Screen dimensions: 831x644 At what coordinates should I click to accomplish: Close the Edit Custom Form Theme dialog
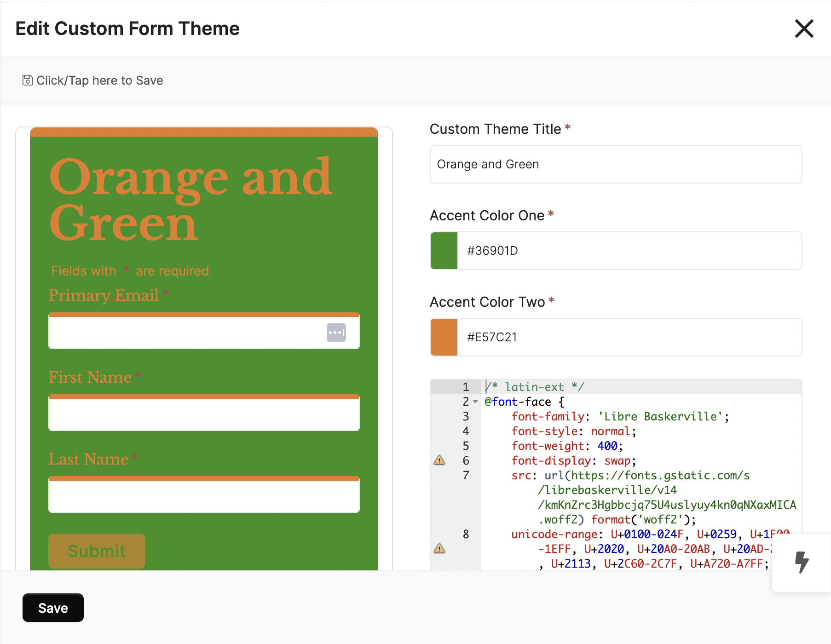(x=804, y=29)
